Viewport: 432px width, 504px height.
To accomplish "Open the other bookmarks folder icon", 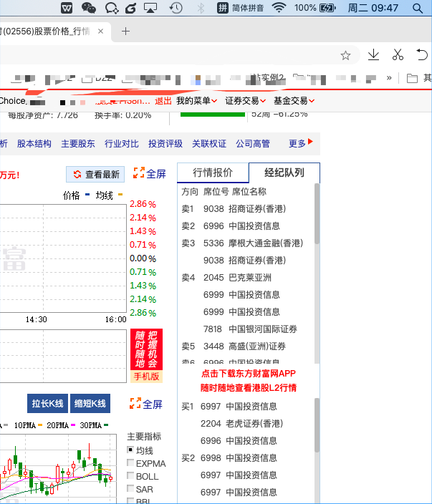I will pos(412,78).
